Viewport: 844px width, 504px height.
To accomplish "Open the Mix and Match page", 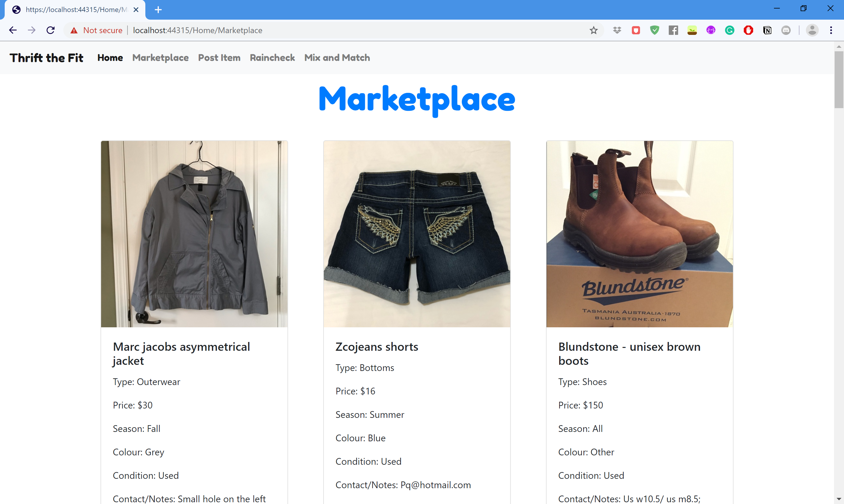I will coord(337,58).
